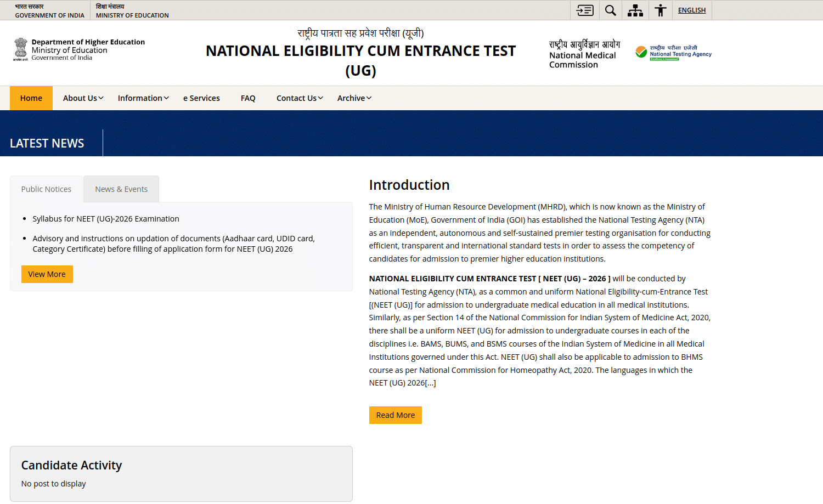Select the Public Notices tab
823x504 pixels.
tap(46, 189)
